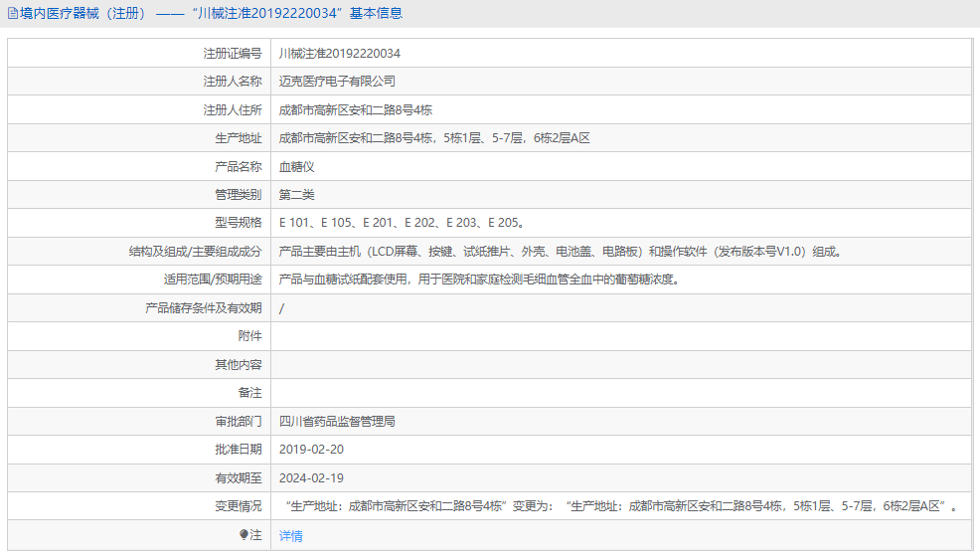This screenshot has width=980, height=560.
Task: Click the 批准日期 label
Action: coord(239,450)
